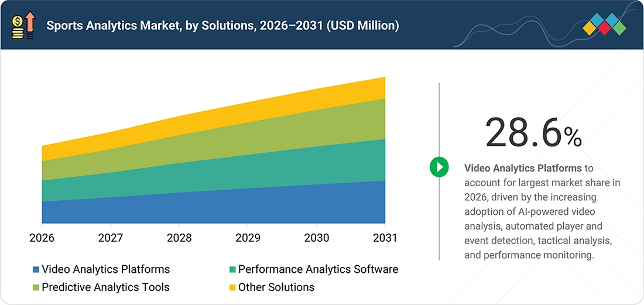Click the 2031 axis label
Screen dimensions: 644x305
[385, 238]
